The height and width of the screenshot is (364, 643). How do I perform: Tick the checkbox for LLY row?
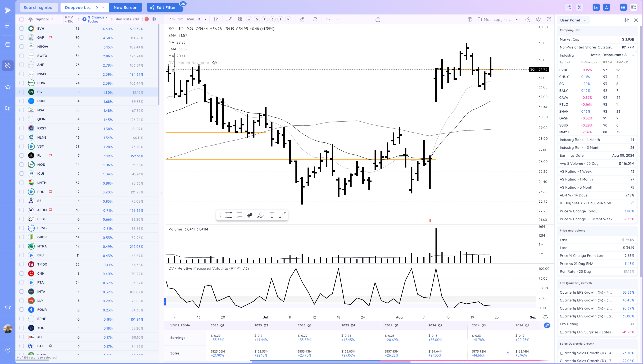pos(22,301)
